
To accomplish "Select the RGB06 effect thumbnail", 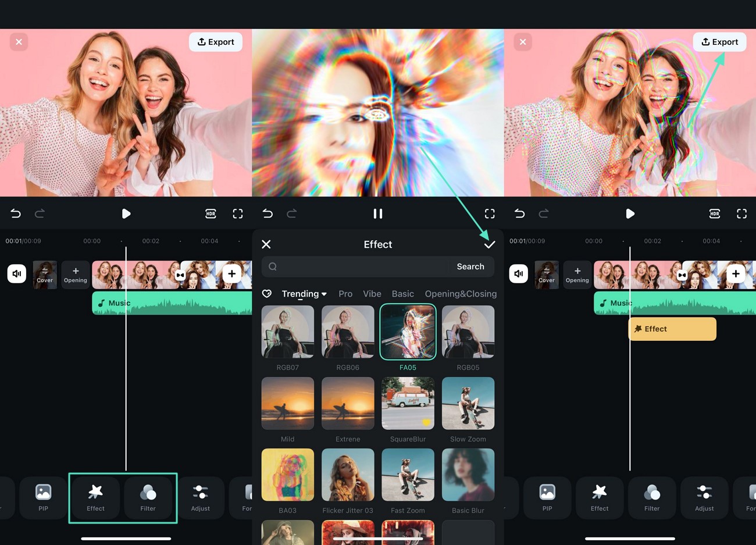I will [x=348, y=332].
